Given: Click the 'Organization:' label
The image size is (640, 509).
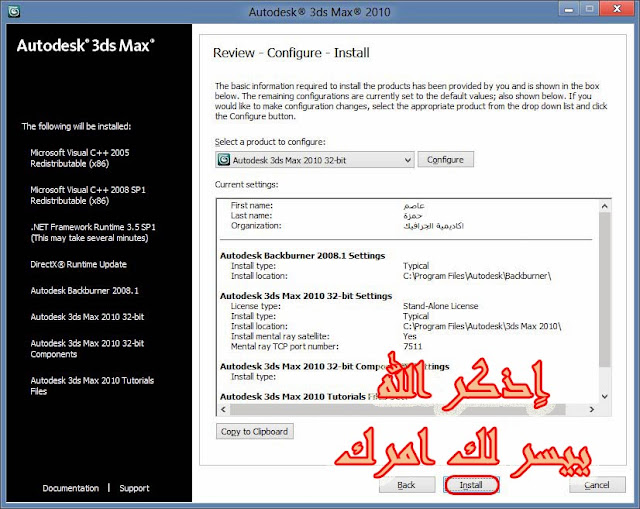Looking at the screenshot, I should (x=256, y=226).
